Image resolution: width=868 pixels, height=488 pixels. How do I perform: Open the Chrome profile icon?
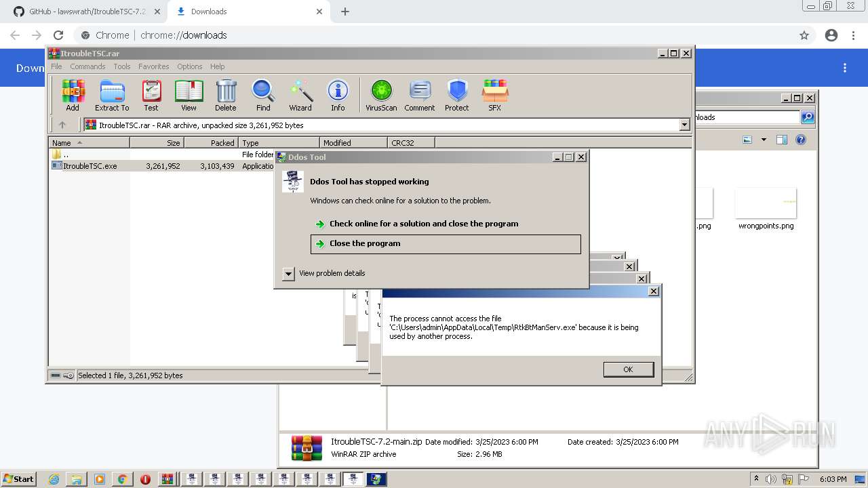831,35
